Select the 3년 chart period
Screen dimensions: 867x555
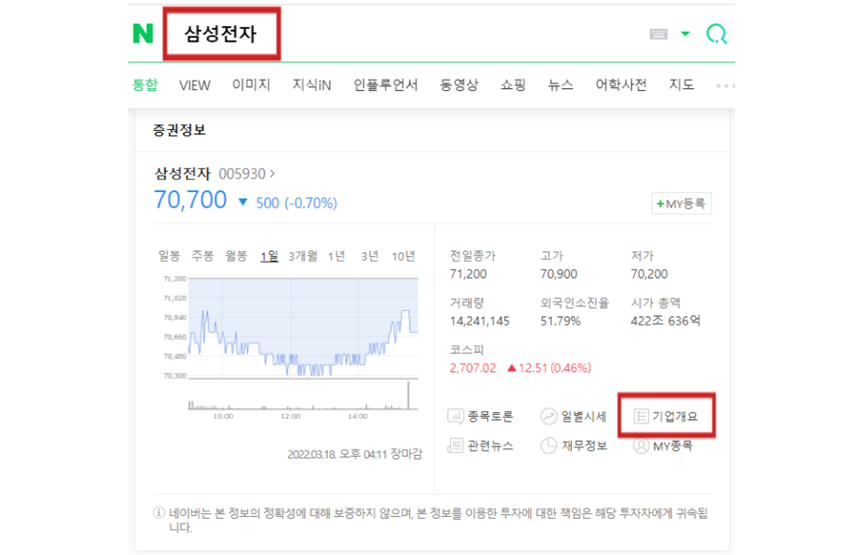369,256
